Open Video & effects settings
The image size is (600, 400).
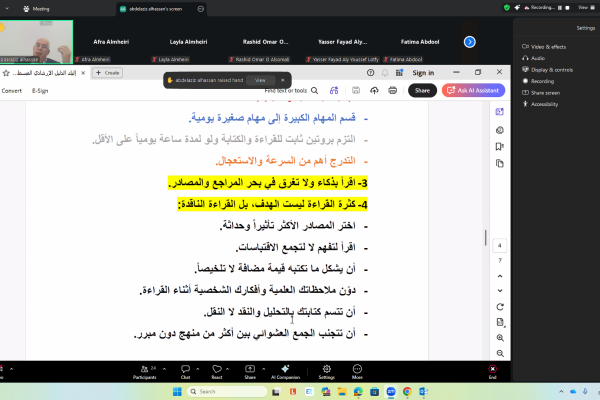tap(544, 47)
